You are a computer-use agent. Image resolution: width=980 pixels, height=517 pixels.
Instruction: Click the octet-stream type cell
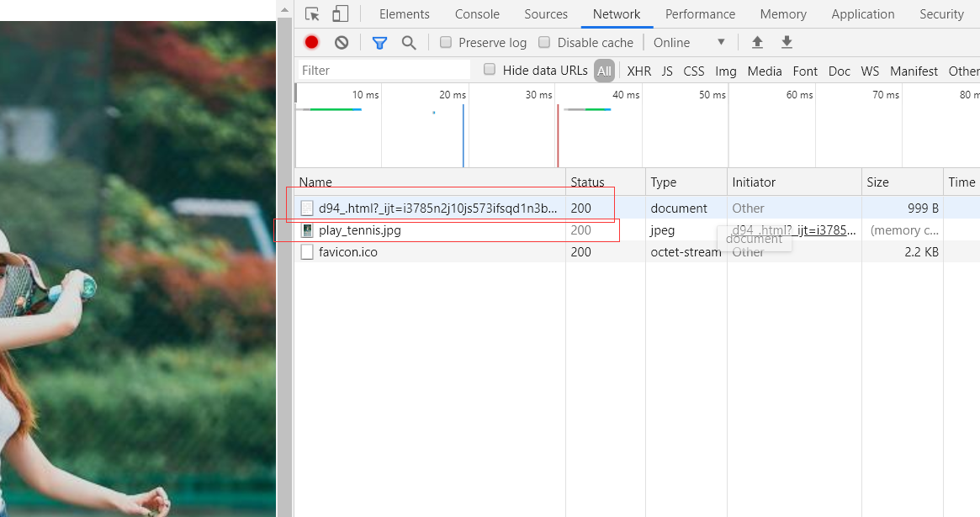pyautogui.click(x=686, y=252)
